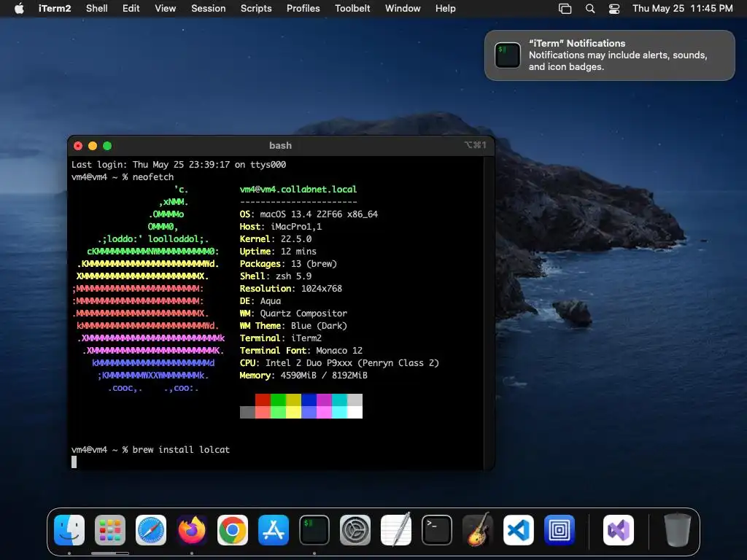Click the cyan color block in neofetch

pos(339,400)
